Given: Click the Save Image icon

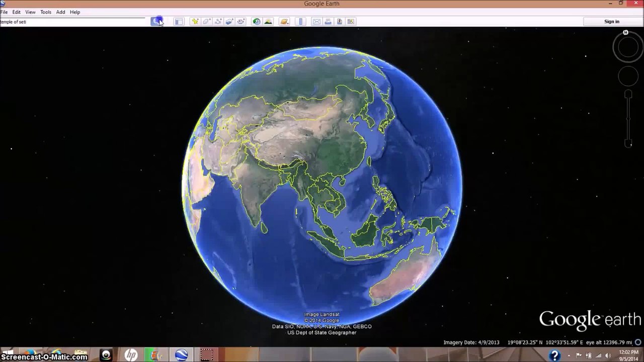Looking at the screenshot, I should pos(340,22).
